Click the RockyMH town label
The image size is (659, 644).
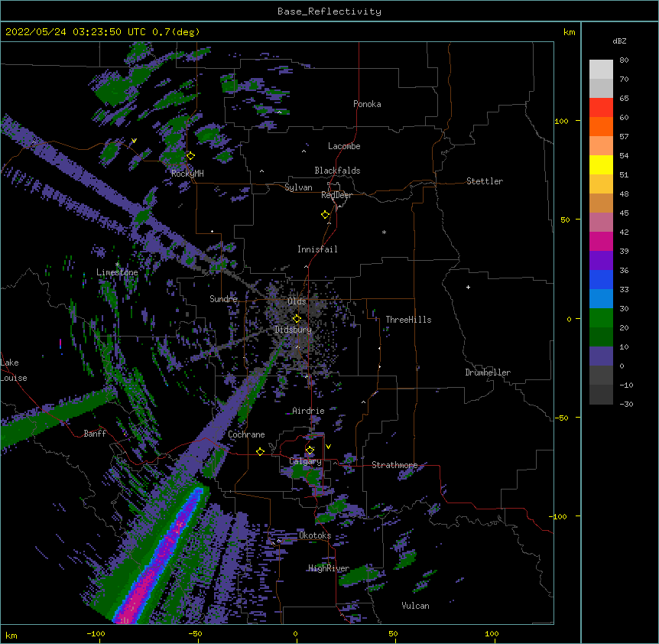pos(187,173)
